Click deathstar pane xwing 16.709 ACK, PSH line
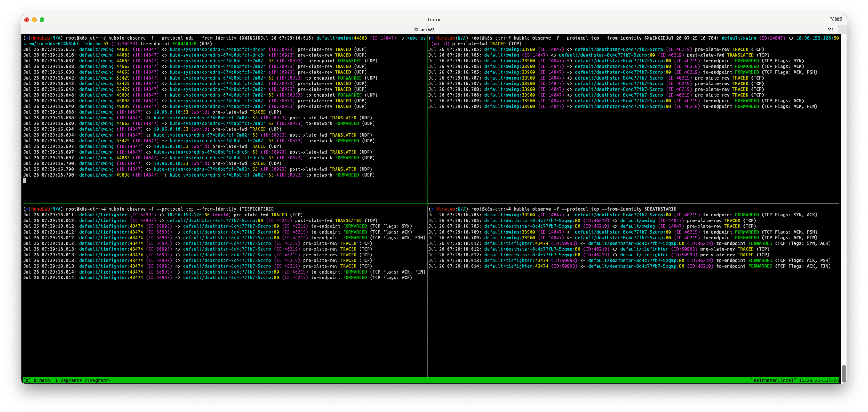 pyautogui.click(x=623, y=232)
